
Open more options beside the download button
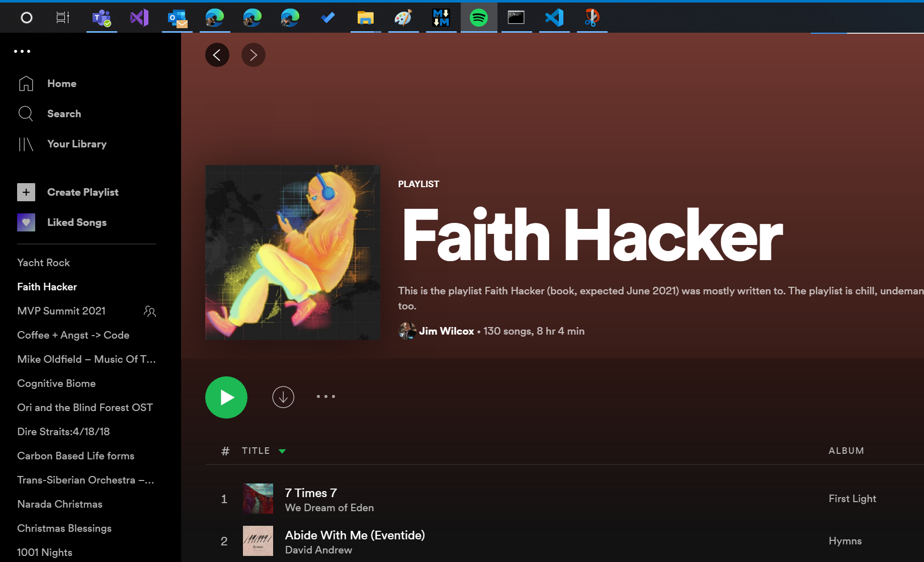pos(326,396)
